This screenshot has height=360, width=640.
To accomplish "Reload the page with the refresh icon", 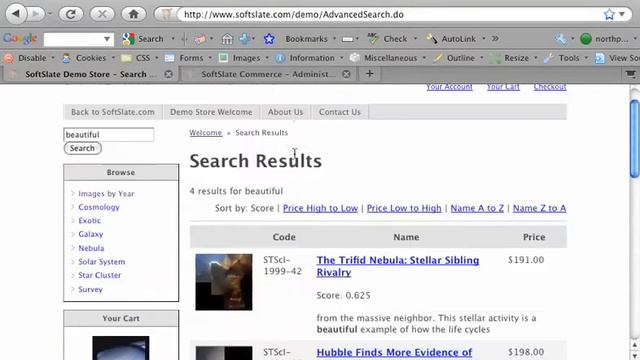I will coord(71,14).
